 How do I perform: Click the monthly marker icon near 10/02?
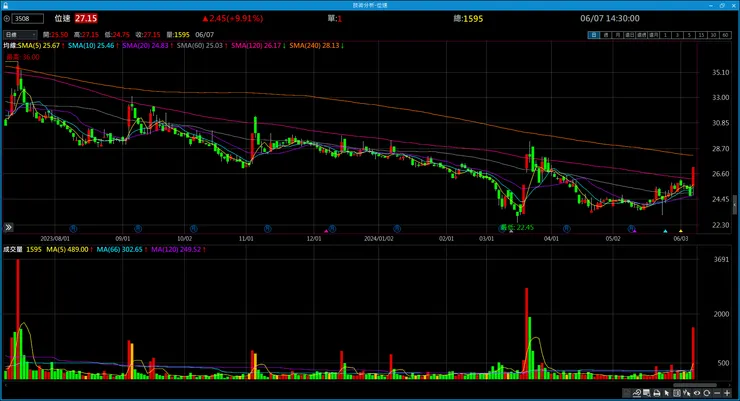coord(193,228)
